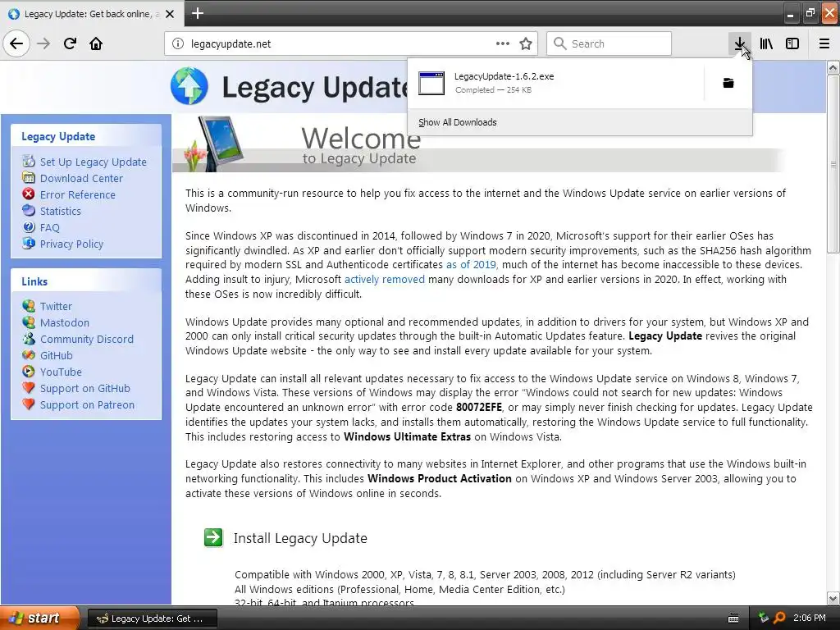Open the Privacy Policy link

pyautogui.click(x=72, y=244)
